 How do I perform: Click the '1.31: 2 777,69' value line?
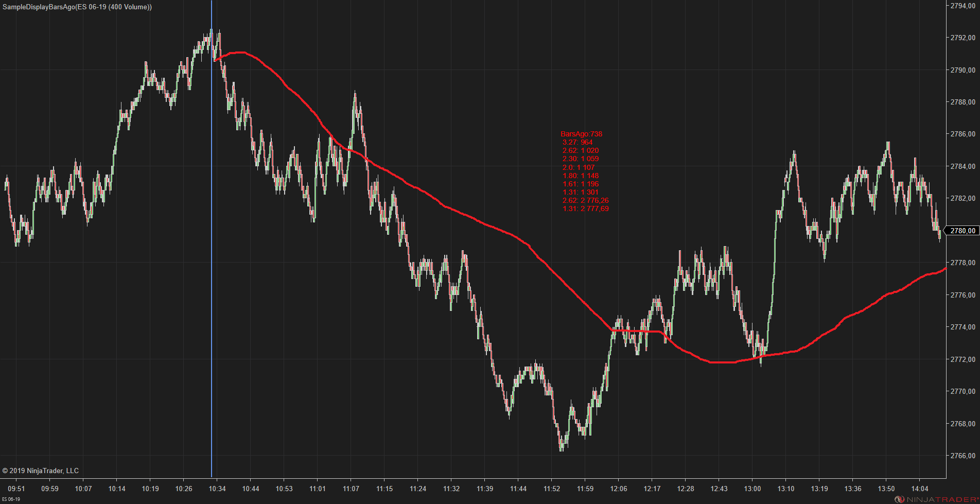[586, 208]
